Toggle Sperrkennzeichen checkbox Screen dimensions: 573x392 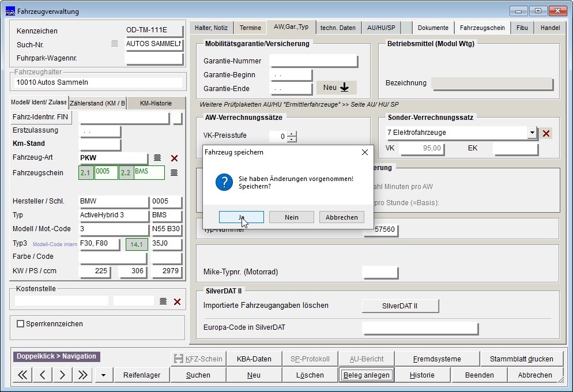pos(21,323)
